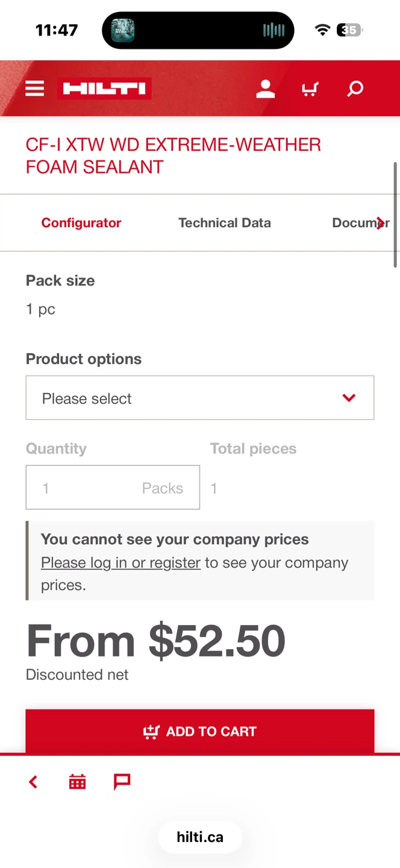Show more tabs with right arrow
The width and height of the screenshot is (400, 868).
tap(380, 223)
